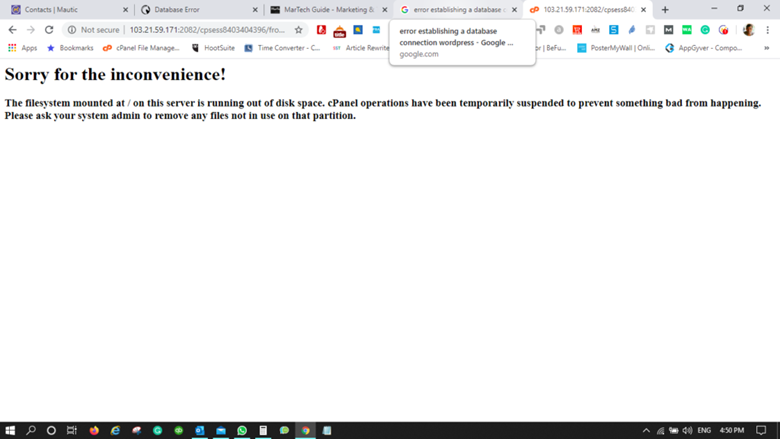
Task: Open Chrome's three-dot menu
Action: (768, 30)
